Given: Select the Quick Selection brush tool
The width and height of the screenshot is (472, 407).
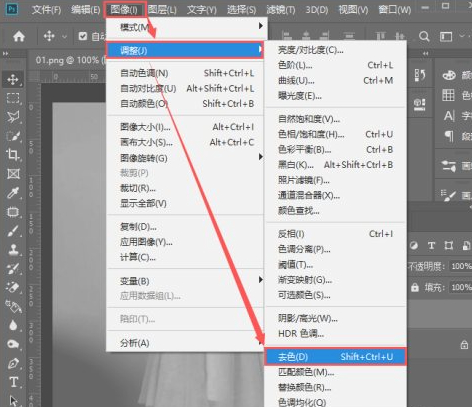Looking at the screenshot, I should (13, 136).
